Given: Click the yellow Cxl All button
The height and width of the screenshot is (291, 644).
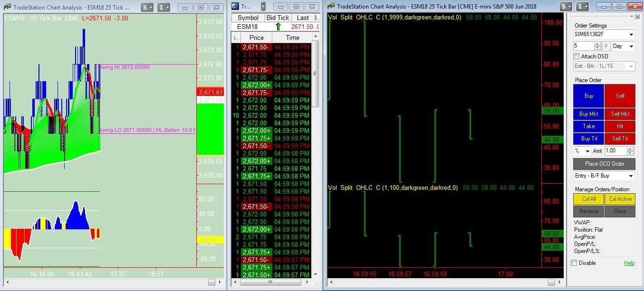Looking at the screenshot, I should tap(589, 199).
